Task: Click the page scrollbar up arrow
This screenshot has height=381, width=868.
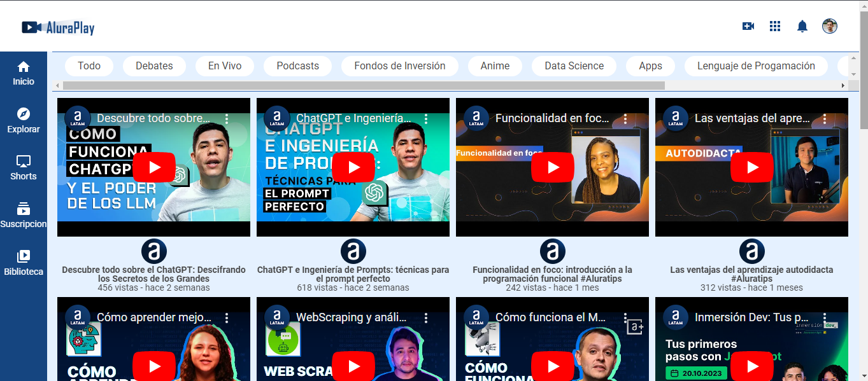Action: [x=863, y=5]
